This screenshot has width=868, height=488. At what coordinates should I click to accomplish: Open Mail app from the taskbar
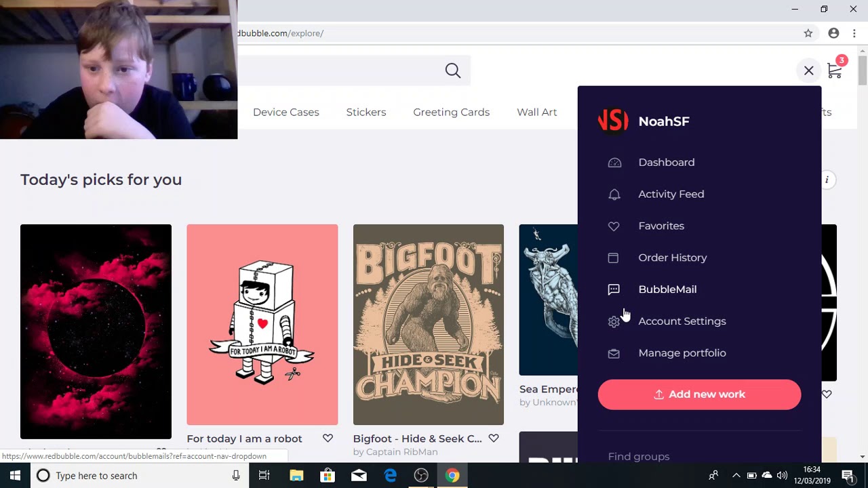[359, 476]
